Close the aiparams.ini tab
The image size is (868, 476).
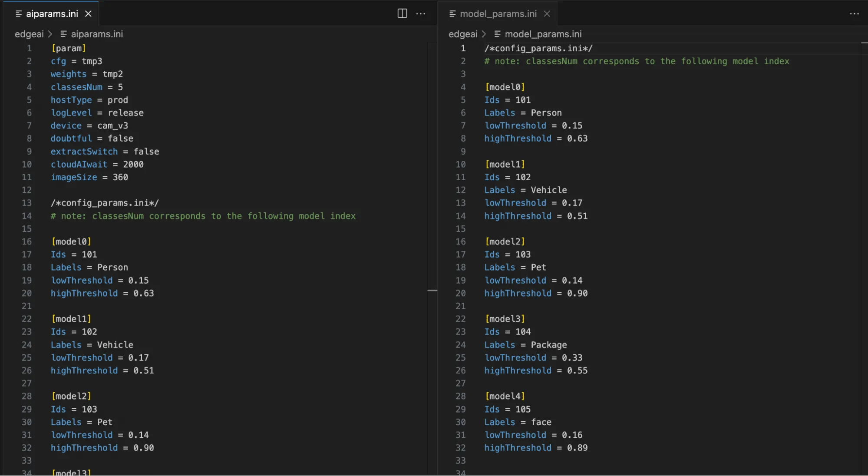(88, 13)
